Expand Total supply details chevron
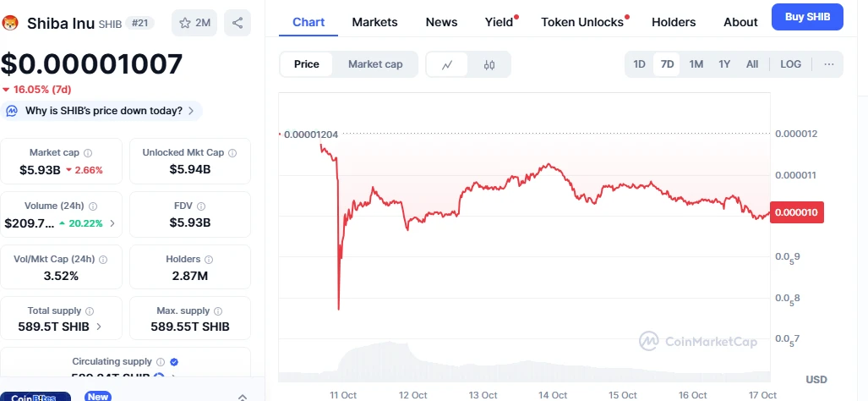This screenshot has height=401, width=868. [99, 327]
